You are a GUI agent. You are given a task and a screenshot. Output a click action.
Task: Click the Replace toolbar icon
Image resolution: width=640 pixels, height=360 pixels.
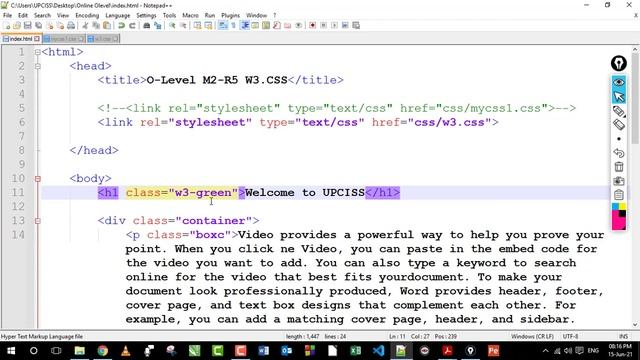point(158,25)
